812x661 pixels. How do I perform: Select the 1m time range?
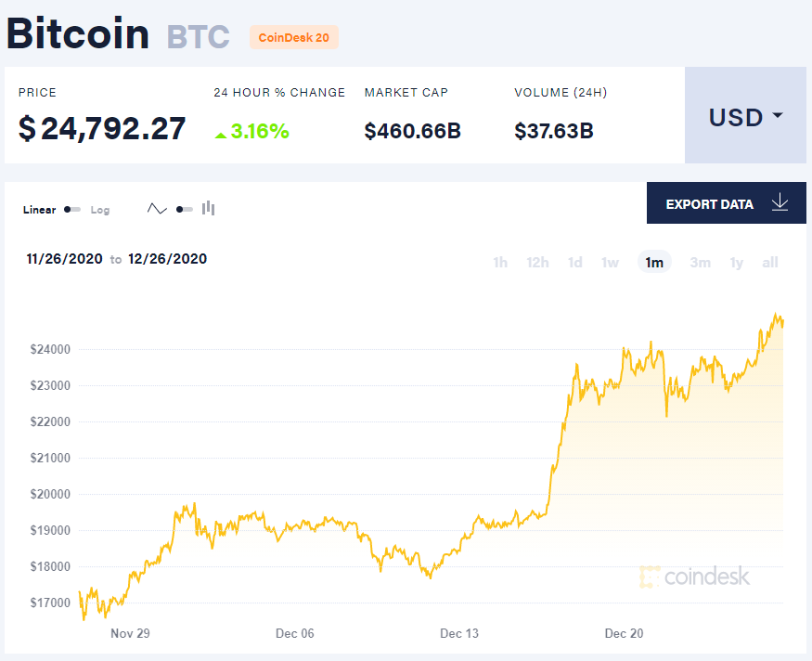pos(654,263)
